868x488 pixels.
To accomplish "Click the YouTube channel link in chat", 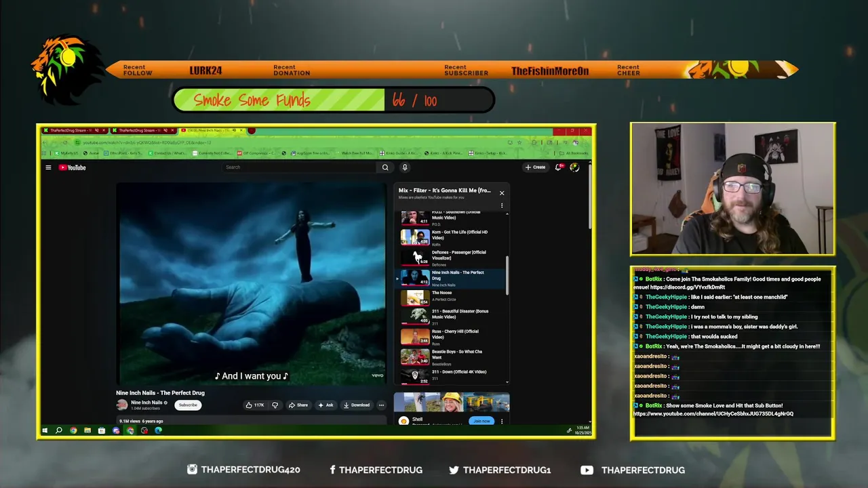I will tap(713, 413).
